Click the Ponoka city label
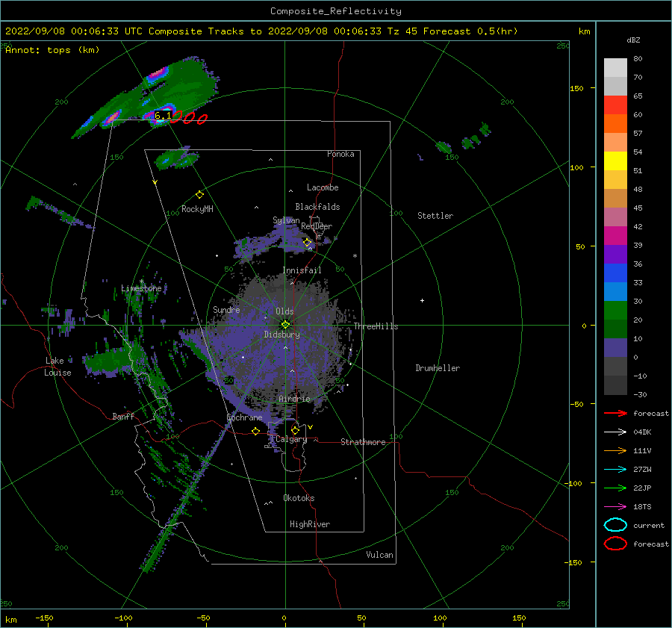672x628 pixels. [x=340, y=154]
